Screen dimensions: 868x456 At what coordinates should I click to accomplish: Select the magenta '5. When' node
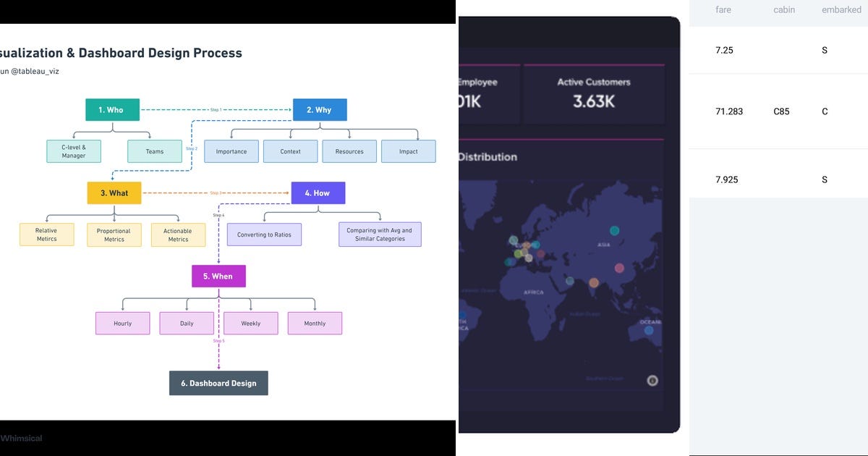tap(218, 276)
